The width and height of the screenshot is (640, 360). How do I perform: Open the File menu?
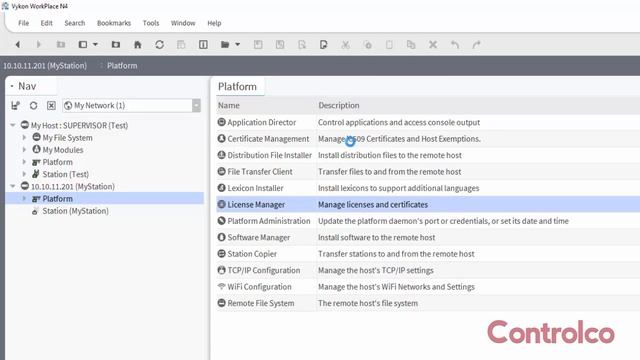[24, 23]
